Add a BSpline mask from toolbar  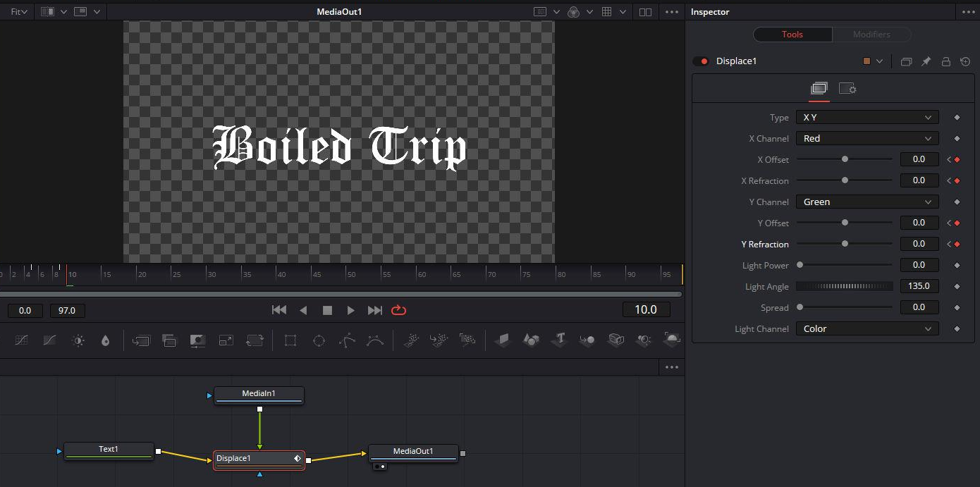click(375, 340)
